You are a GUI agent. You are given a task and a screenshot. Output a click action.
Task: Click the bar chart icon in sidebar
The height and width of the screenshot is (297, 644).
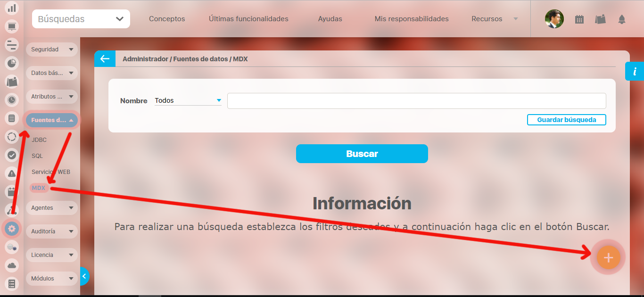pyautogui.click(x=12, y=8)
